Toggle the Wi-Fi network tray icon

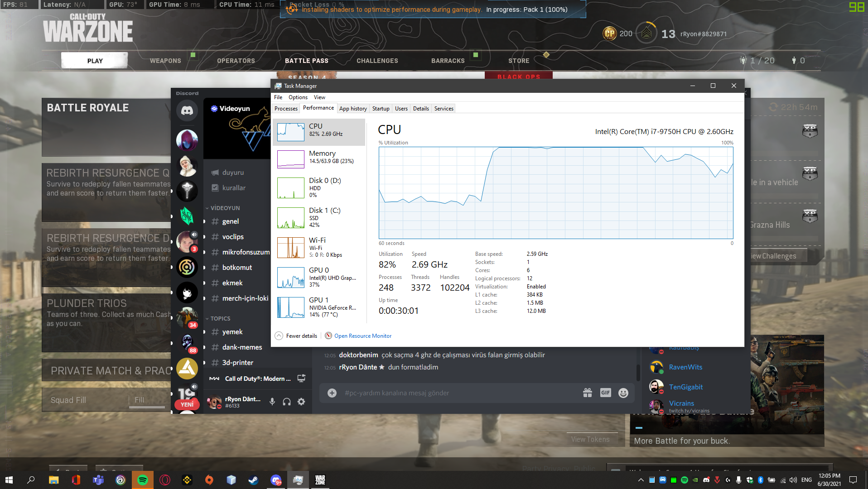[783, 480]
